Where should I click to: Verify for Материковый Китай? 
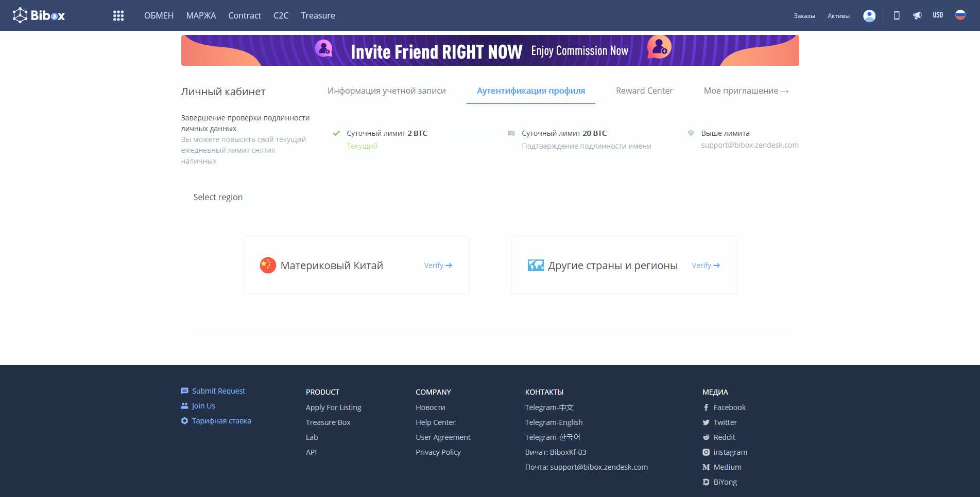[x=438, y=265]
